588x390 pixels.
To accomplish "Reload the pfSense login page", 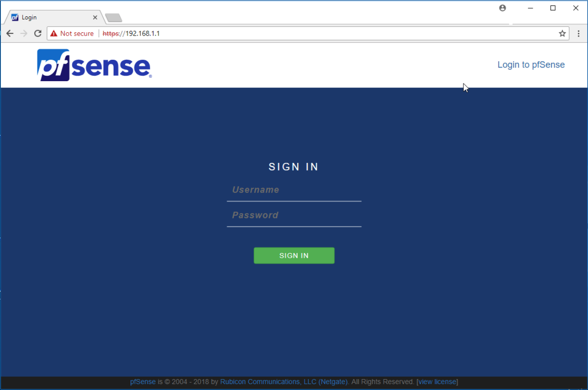I will pyautogui.click(x=38, y=33).
